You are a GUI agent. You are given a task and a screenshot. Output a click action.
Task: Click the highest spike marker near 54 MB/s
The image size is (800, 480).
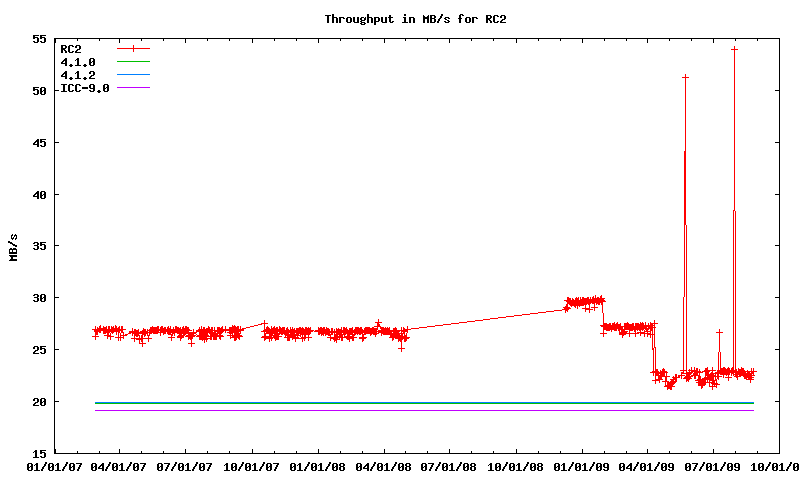pos(734,48)
